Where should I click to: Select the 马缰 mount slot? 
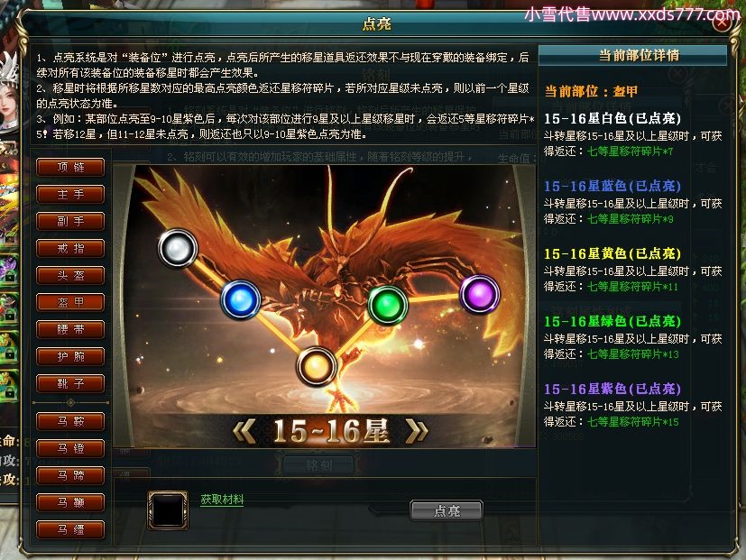coord(70,529)
